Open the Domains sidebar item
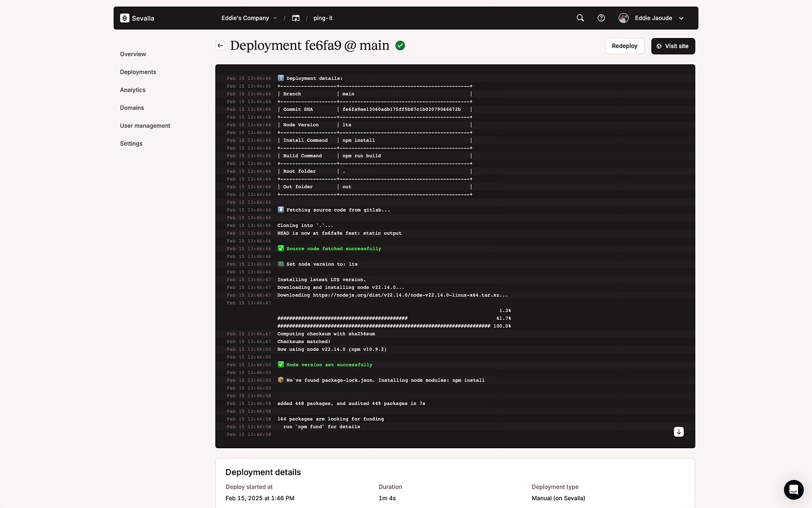The width and height of the screenshot is (812, 508). pyautogui.click(x=132, y=108)
